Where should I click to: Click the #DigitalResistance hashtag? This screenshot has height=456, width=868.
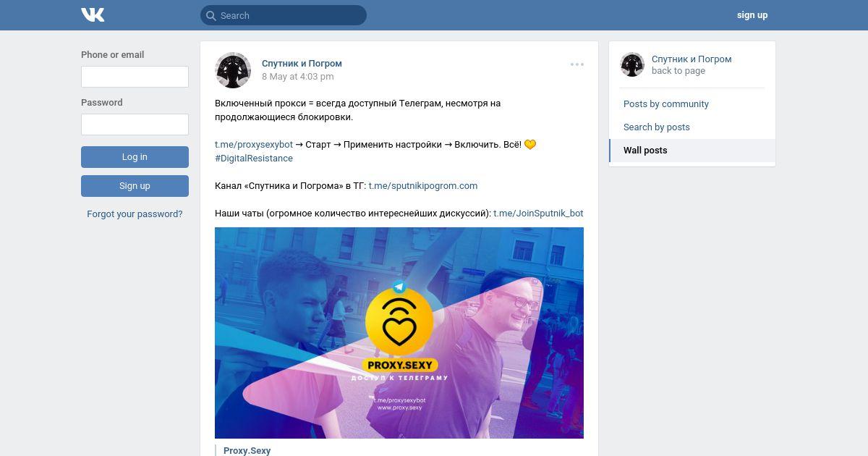[x=254, y=159]
